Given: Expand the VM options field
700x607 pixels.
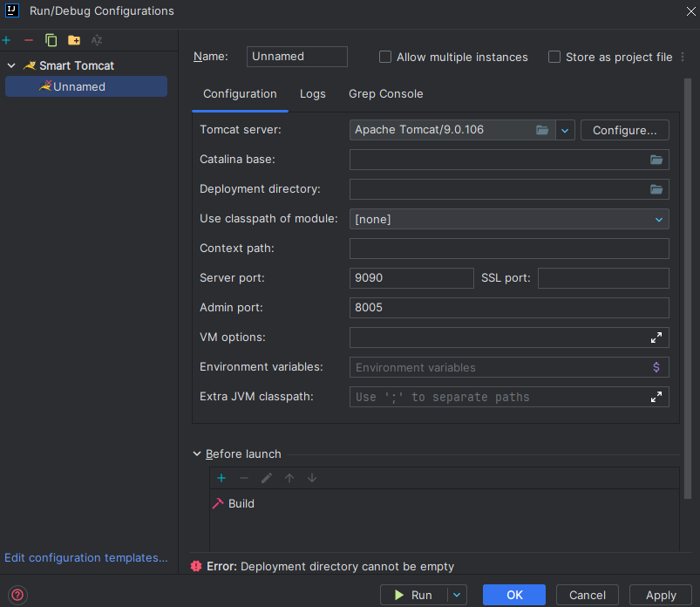Looking at the screenshot, I should [656, 338].
